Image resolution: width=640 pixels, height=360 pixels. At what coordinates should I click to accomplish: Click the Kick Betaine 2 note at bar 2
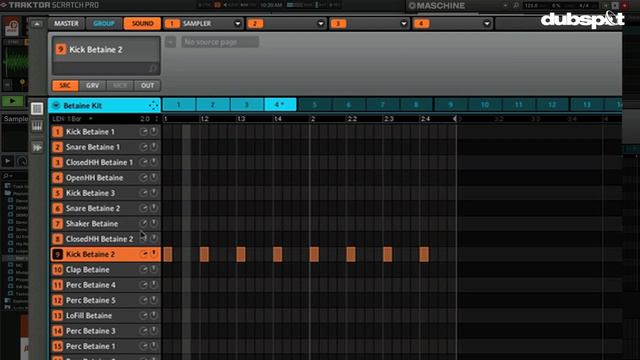click(x=314, y=254)
